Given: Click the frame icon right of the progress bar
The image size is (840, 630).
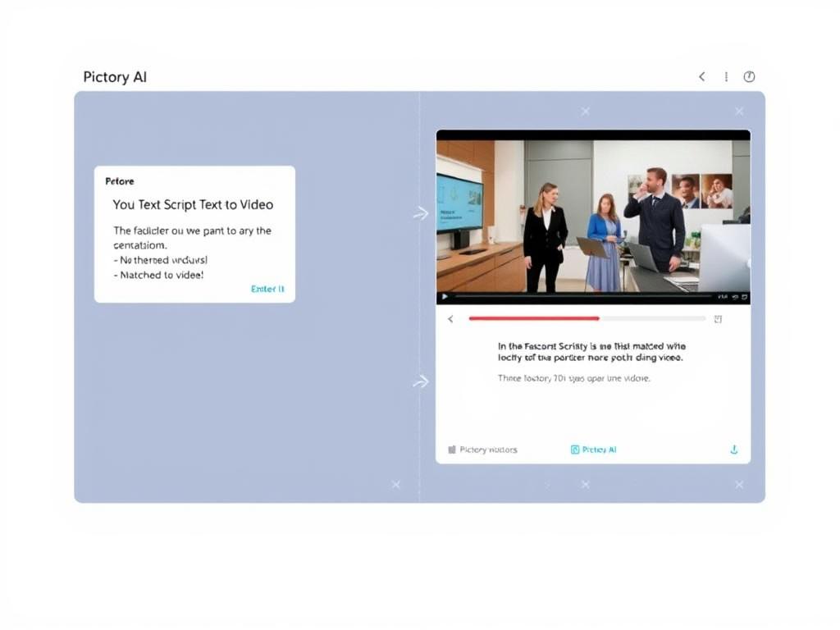Looking at the screenshot, I should pyautogui.click(x=718, y=318).
